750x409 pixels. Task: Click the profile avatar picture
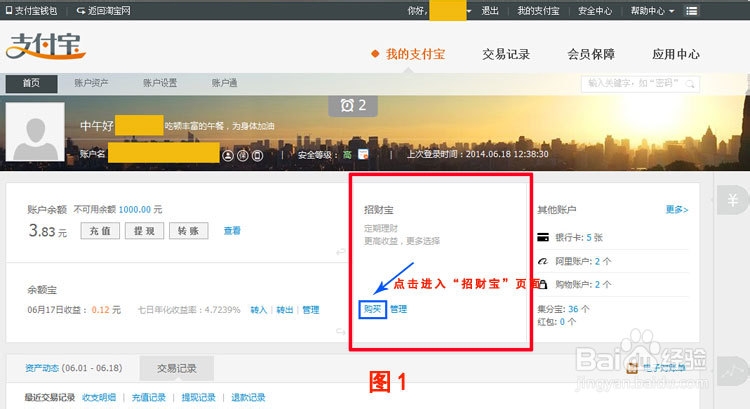[35, 132]
